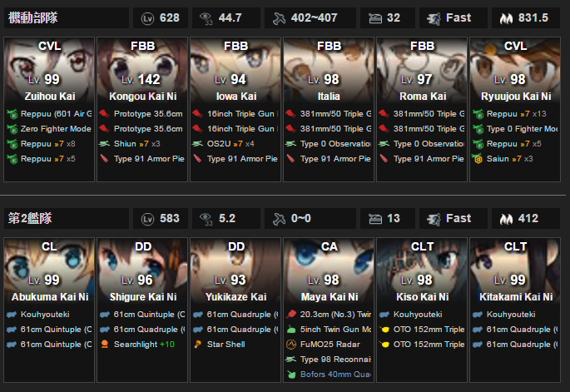This screenshot has height=392, width=570.
Task: Click the fighter power plane icon beside 402~407
Action: (x=280, y=18)
